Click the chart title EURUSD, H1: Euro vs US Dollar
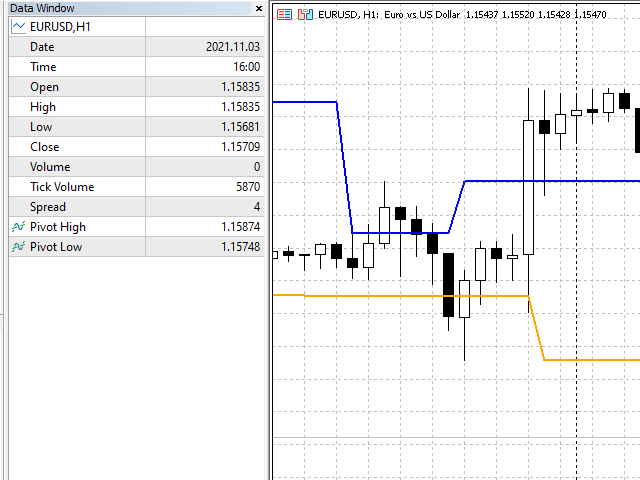The width and height of the screenshot is (640, 480). coord(389,15)
